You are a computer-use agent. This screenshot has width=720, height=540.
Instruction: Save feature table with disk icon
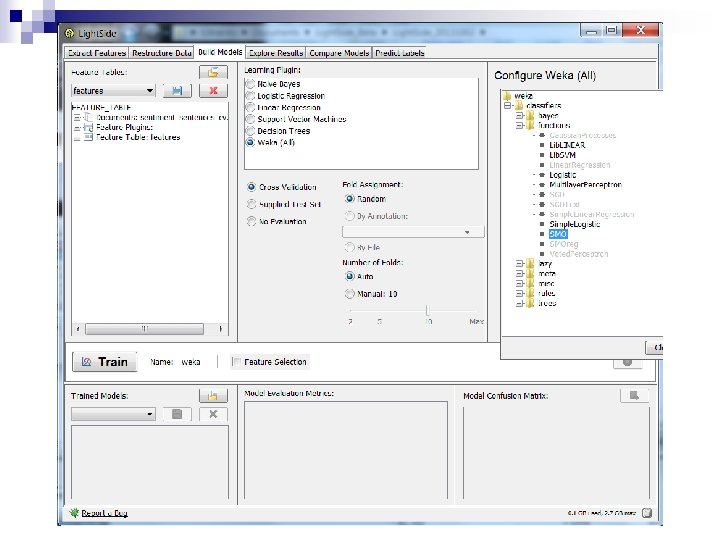click(x=177, y=91)
